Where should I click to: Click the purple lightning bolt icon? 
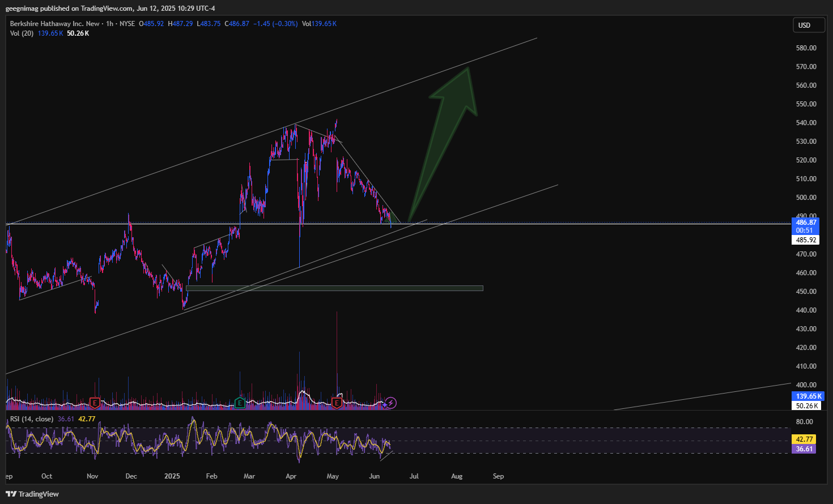[x=390, y=403]
